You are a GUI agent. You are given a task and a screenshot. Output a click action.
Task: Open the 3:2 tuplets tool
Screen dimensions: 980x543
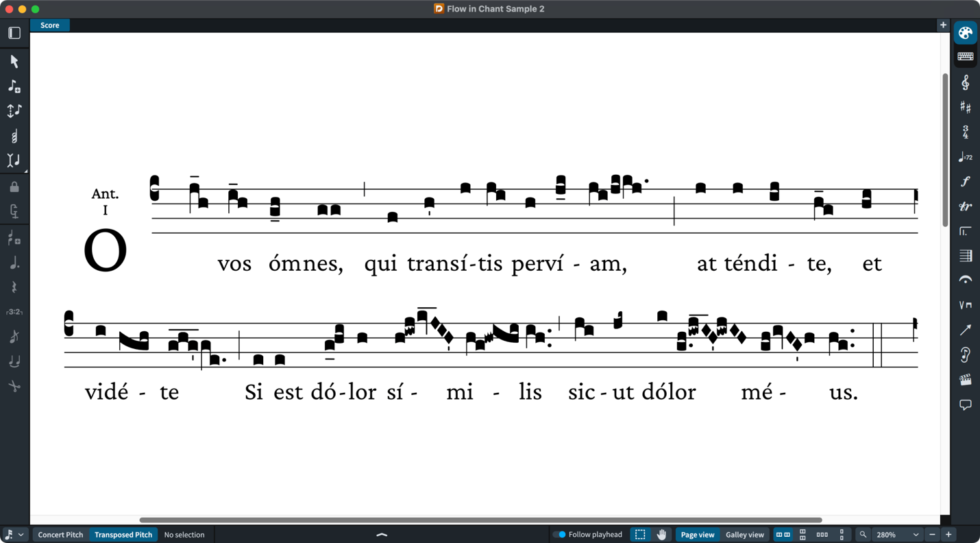point(14,312)
